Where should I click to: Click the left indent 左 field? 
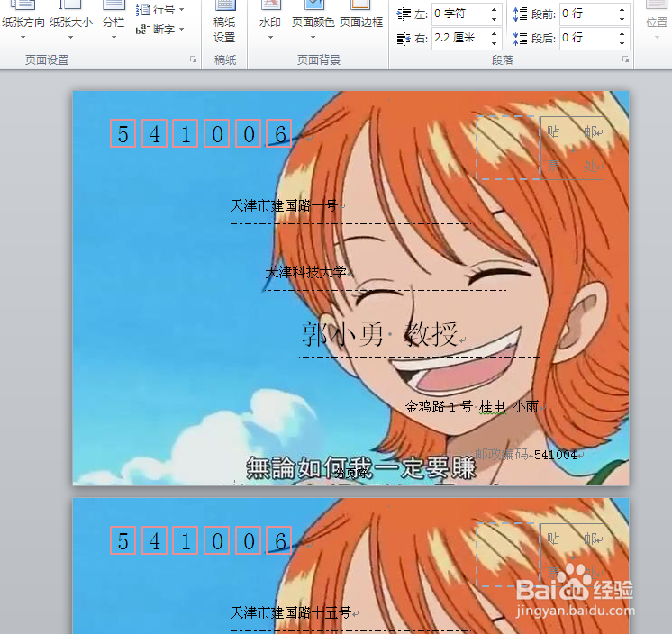tap(460, 14)
